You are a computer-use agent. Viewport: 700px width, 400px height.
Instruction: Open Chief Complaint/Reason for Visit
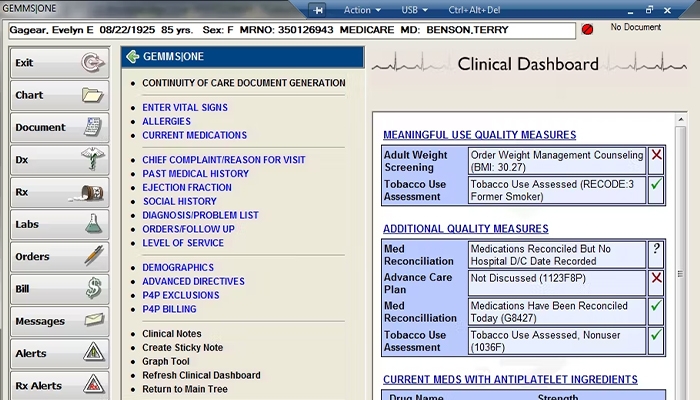[x=224, y=160]
